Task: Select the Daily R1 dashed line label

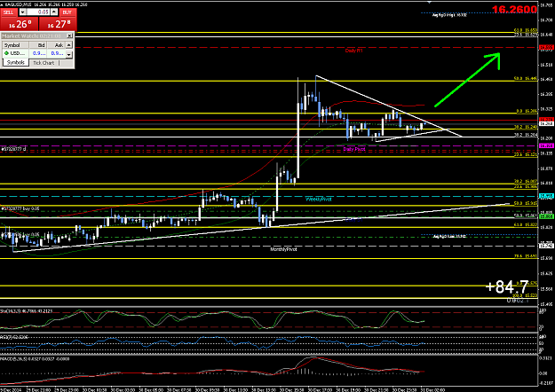Action: [354, 51]
